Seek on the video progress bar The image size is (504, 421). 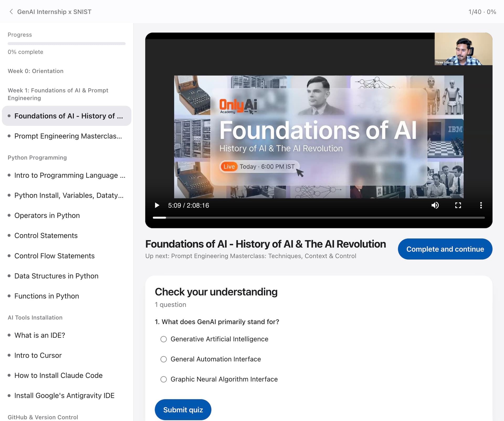319,218
